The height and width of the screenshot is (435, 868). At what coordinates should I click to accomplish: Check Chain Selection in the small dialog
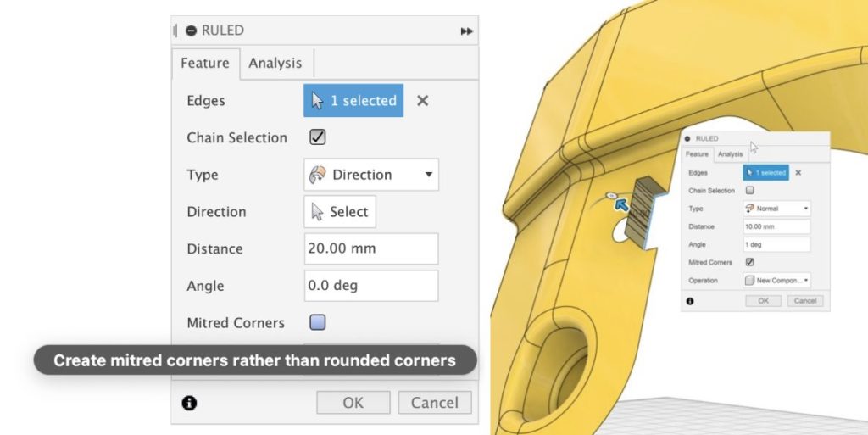(749, 191)
